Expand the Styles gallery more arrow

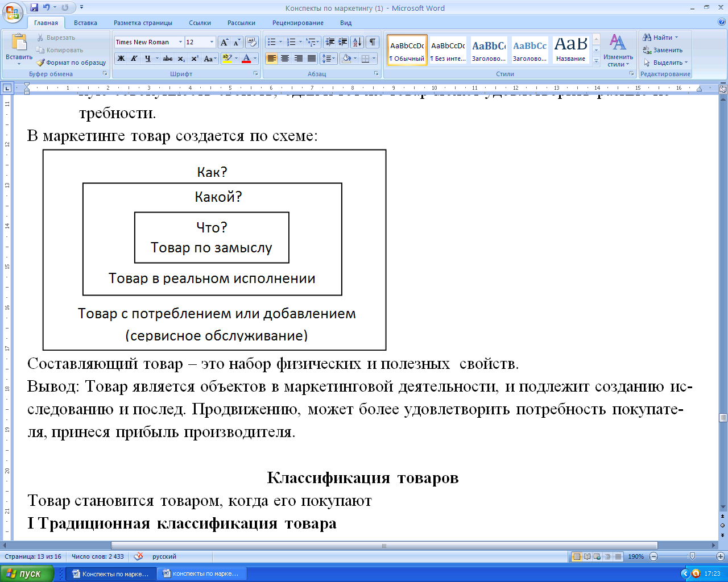596,61
